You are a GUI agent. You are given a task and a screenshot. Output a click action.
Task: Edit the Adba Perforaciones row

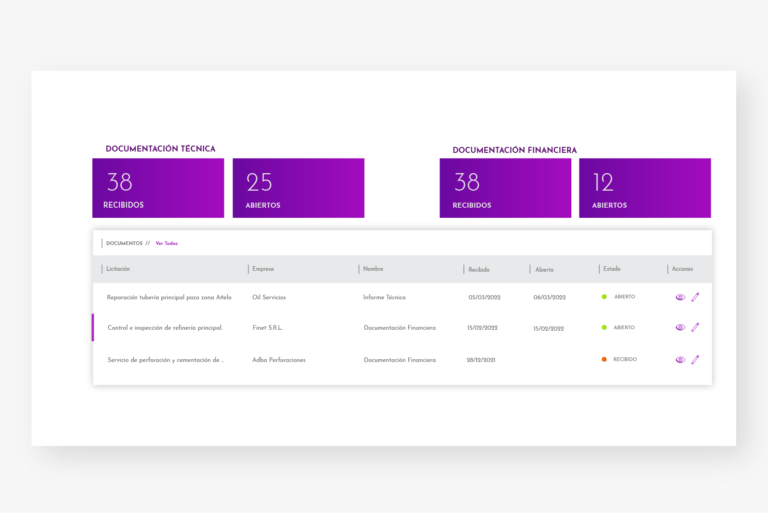pos(695,359)
